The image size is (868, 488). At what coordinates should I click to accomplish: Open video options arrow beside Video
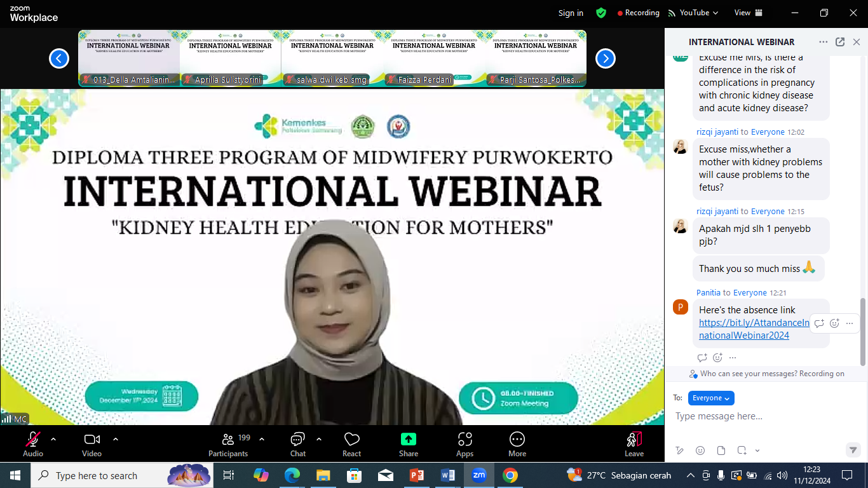(116, 439)
